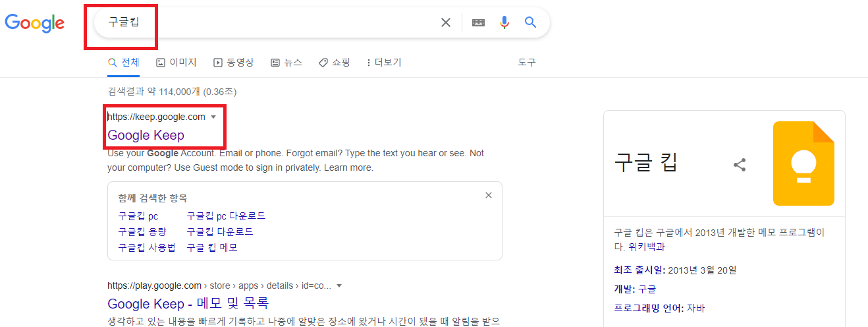868x327 pixels.
Task: Submit search with the magnifier icon
Action: tap(531, 22)
